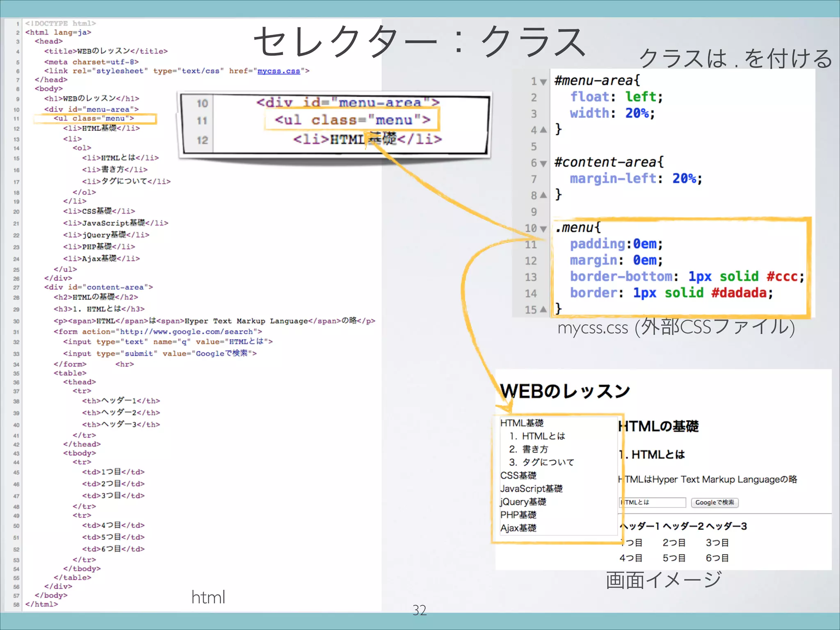Click the fold-end arrow on CSS line 8
This screenshot has width=840, height=630.
[543, 195]
